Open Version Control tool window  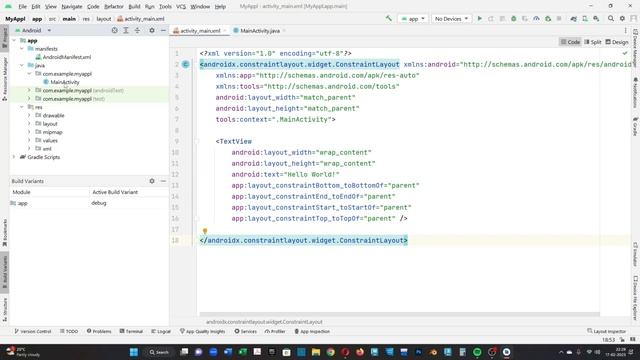click(x=33, y=331)
